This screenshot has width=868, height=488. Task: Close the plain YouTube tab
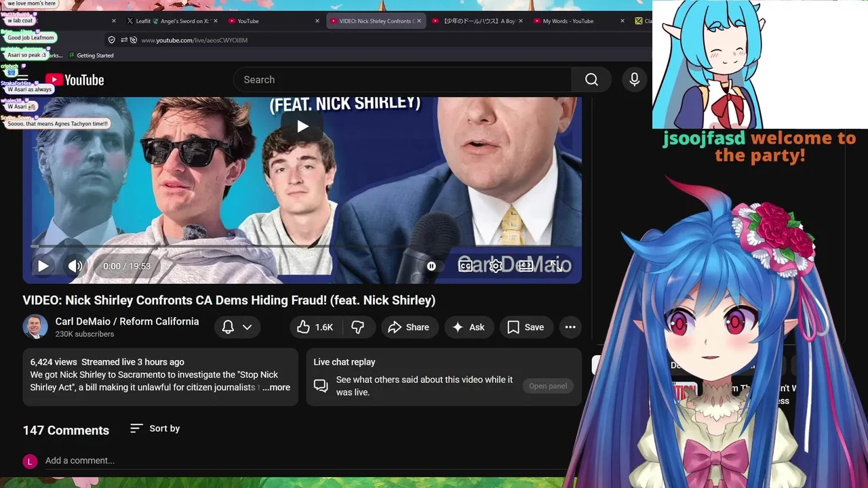pyautogui.click(x=317, y=21)
